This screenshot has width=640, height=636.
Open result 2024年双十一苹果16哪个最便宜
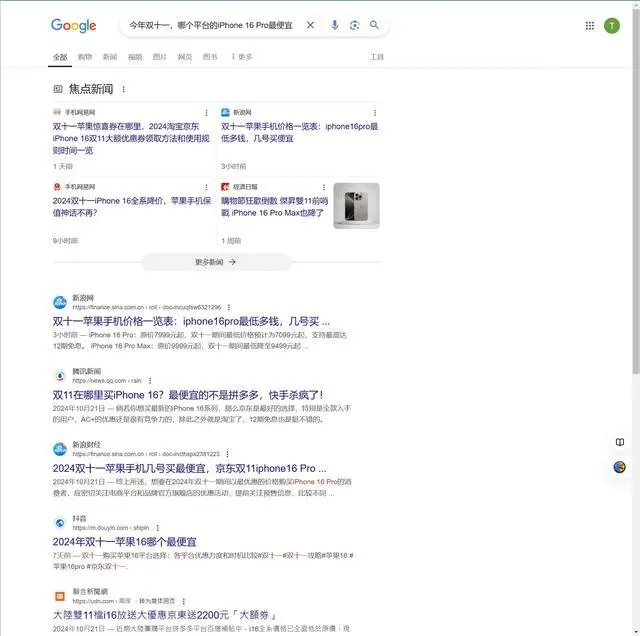click(x=124, y=542)
